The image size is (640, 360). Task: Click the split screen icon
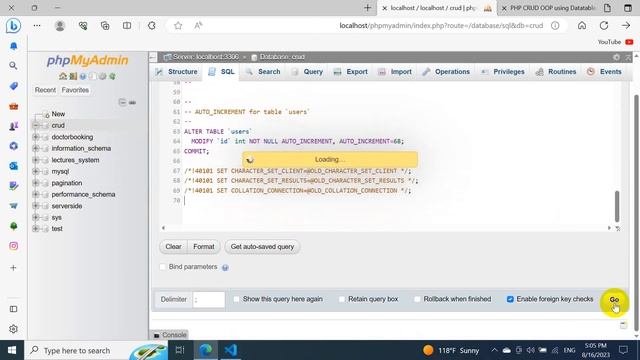click(x=127, y=26)
